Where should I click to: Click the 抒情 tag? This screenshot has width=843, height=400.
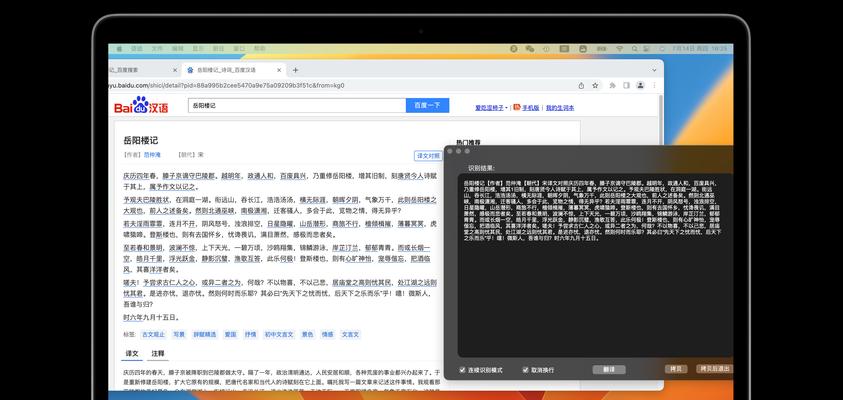pyautogui.click(x=251, y=334)
